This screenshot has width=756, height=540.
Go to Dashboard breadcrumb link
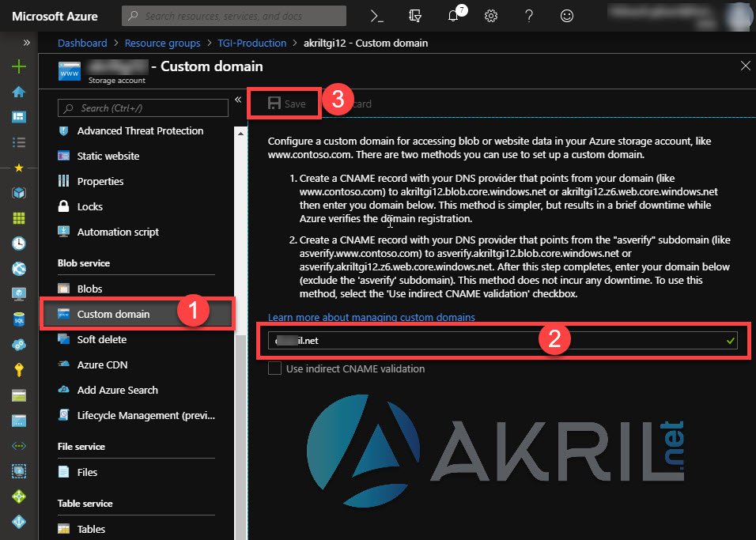[82, 43]
